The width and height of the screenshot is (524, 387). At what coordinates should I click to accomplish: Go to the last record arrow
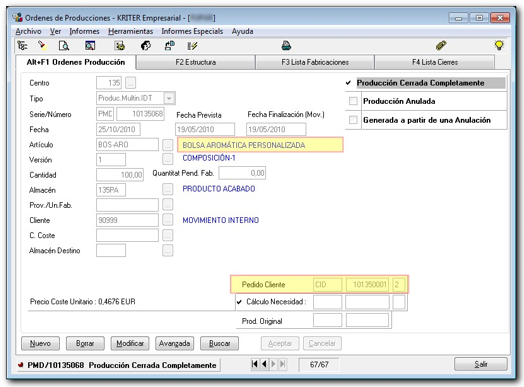pyautogui.click(x=282, y=364)
